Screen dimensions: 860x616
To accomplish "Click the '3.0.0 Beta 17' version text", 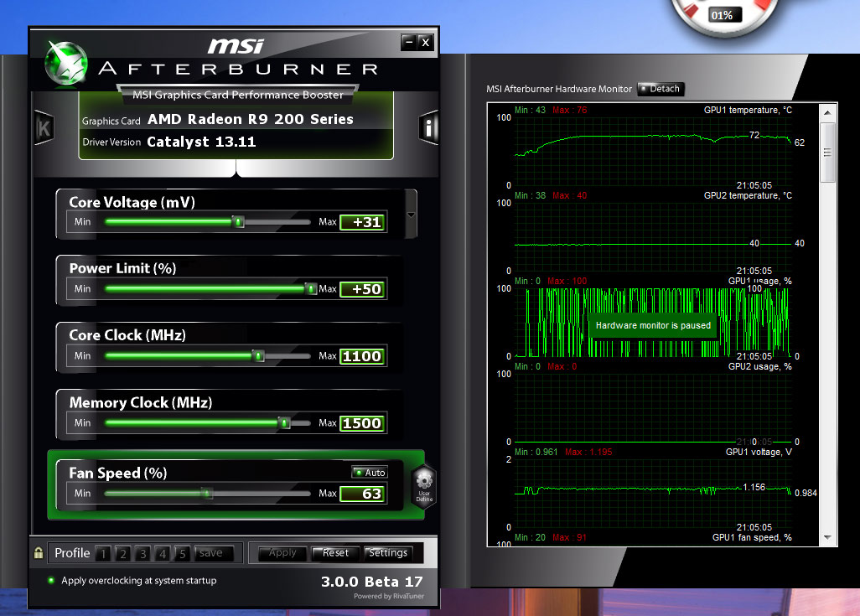I will (372, 582).
